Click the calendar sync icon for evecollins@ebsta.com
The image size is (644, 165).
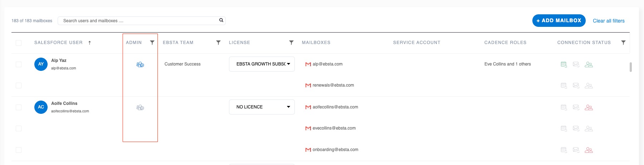564,128
